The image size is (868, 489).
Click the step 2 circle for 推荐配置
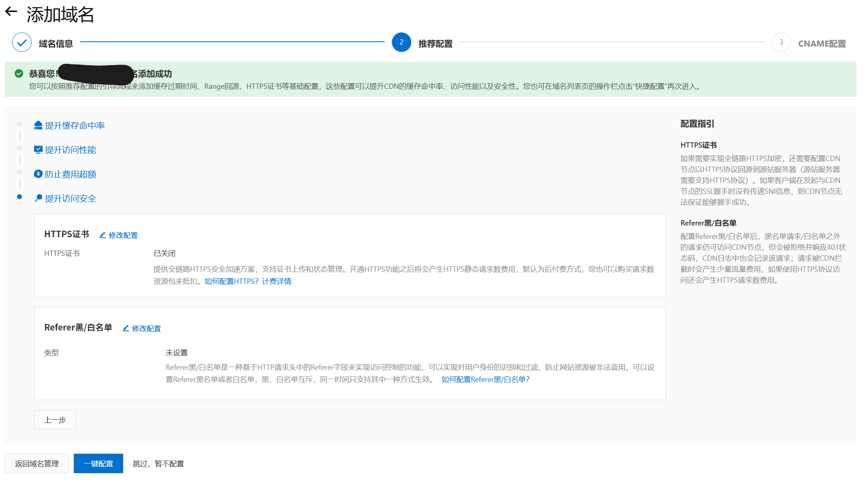click(401, 42)
